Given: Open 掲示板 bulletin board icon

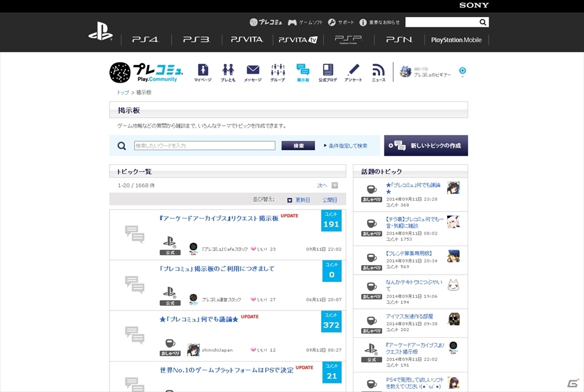Looking at the screenshot, I should coord(303,72).
